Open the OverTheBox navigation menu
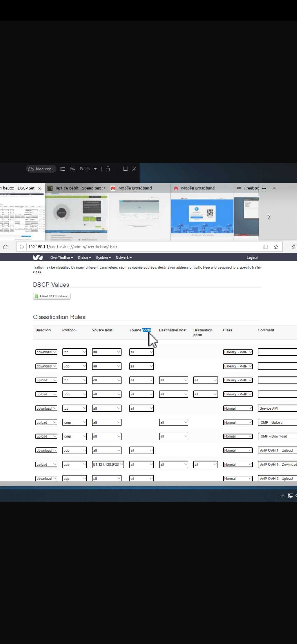This screenshot has height=644, width=297. [x=62, y=258]
